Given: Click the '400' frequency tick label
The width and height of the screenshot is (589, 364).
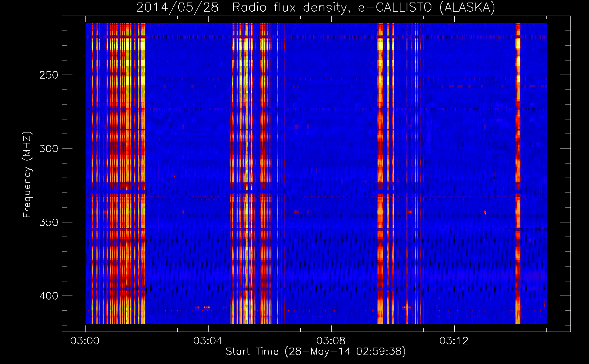Looking at the screenshot, I should (x=49, y=296).
